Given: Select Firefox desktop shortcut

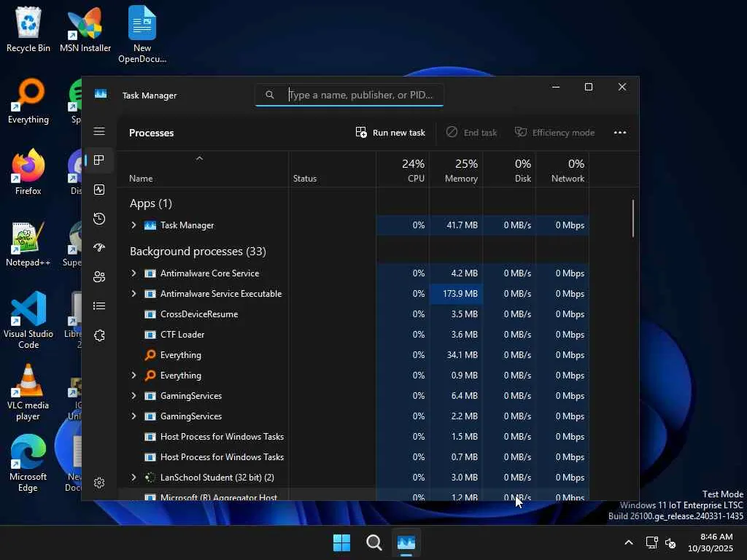Looking at the screenshot, I should 28,172.
